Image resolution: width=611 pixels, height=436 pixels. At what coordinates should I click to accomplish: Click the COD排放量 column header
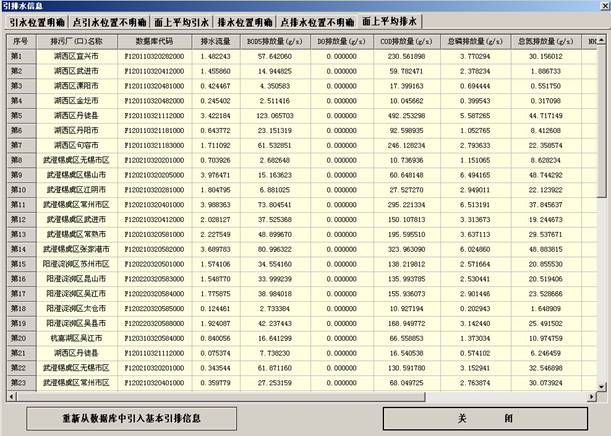[399, 42]
